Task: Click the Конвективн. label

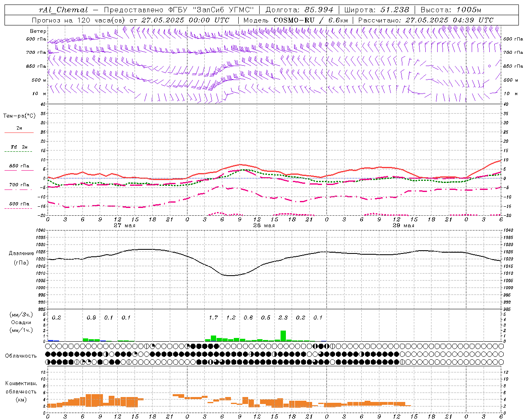Action: tap(21, 383)
